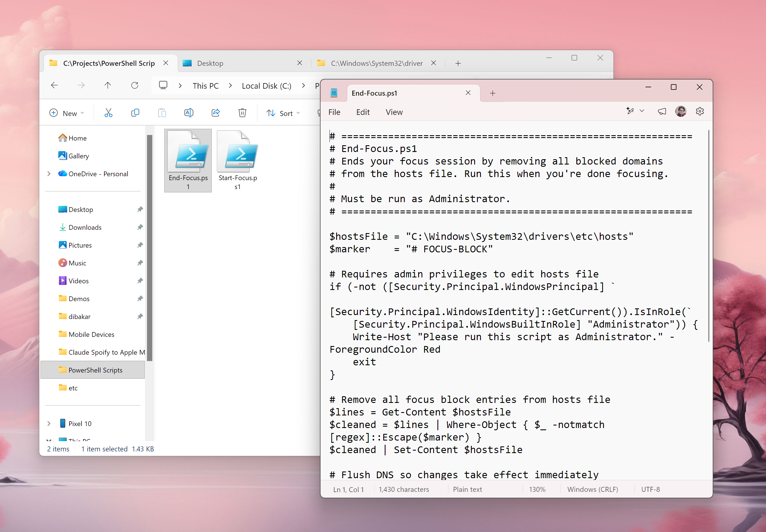Open Claude Spoify to Apple M folder
The height and width of the screenshot is (532, 766).
tap(101, 352)
